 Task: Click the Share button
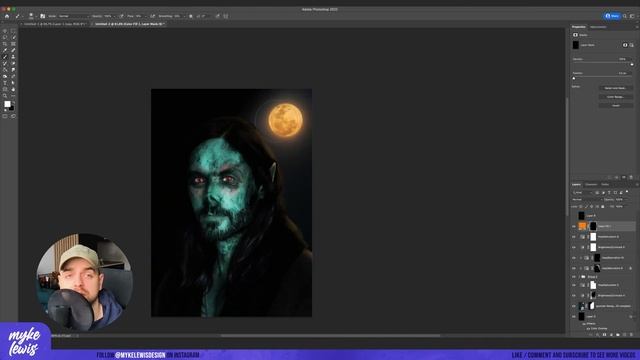click(x=612, y=16)
